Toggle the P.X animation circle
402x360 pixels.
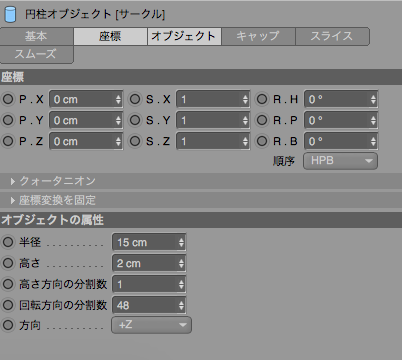click(x=8, y=99)
